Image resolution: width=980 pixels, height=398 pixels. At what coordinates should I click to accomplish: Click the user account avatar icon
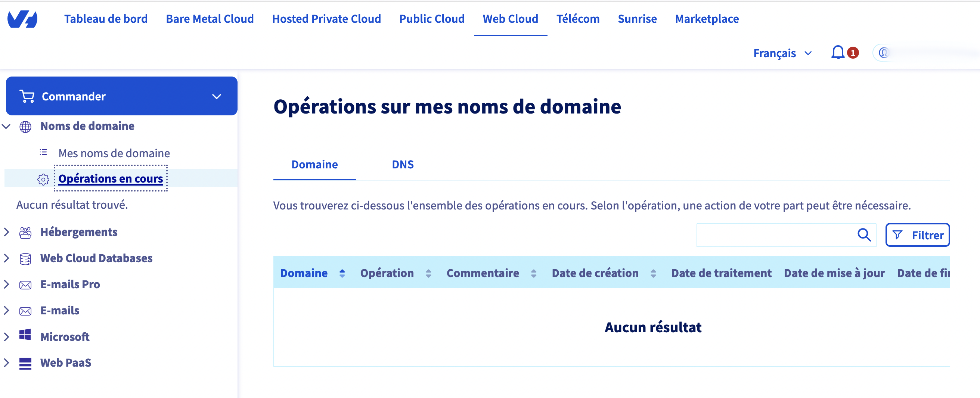point(883,53)
